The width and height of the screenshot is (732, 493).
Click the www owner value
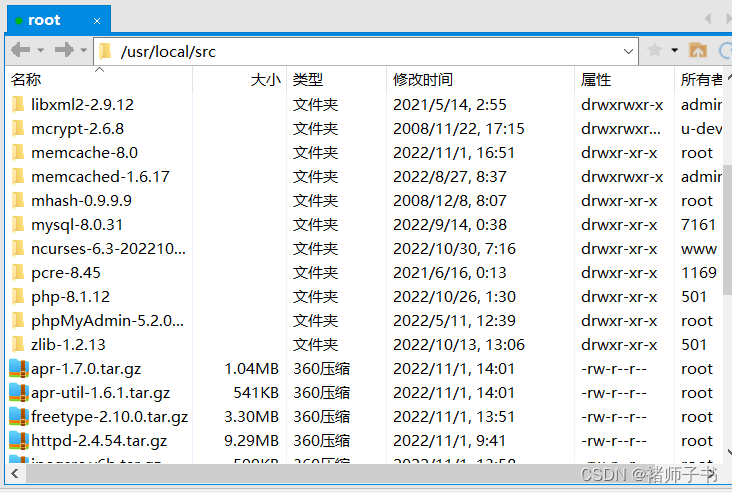pos(699,249)
